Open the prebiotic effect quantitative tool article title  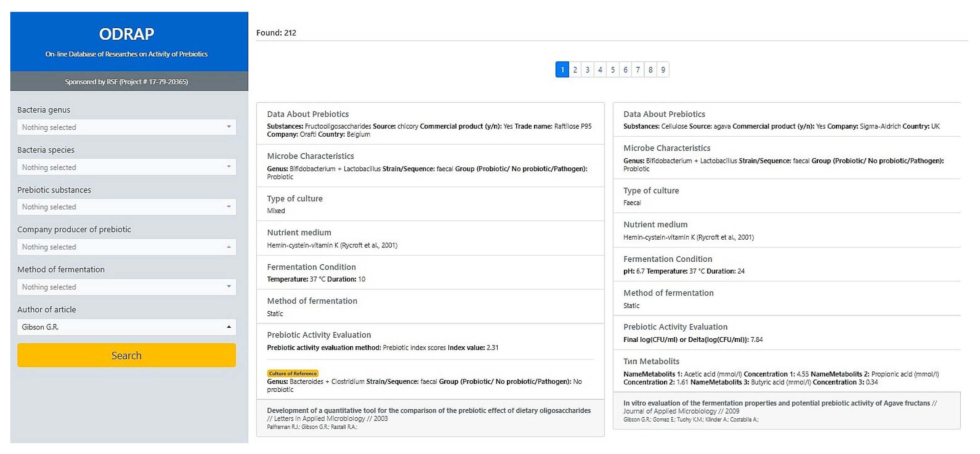(428, 410)
